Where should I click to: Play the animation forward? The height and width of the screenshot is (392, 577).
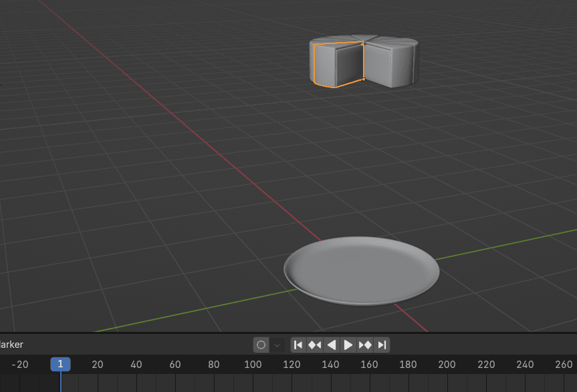[x=348, y=345]
